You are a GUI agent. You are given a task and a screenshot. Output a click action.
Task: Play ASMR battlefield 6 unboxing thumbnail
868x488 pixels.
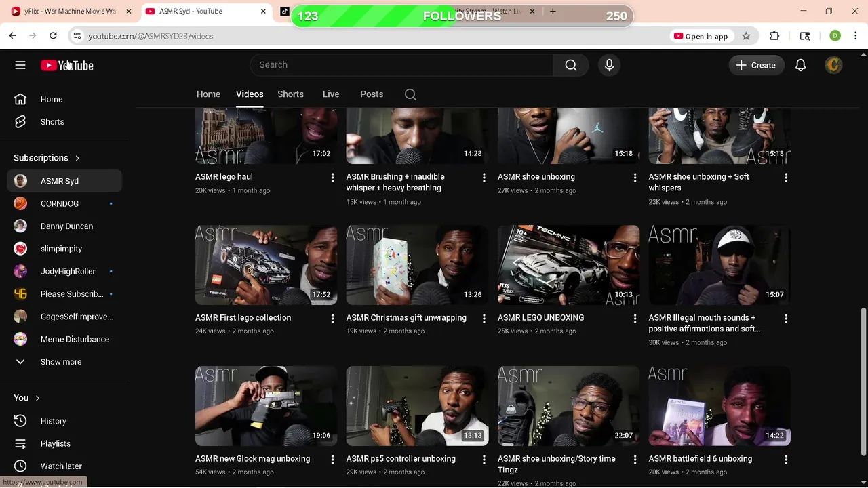[719, 406]
